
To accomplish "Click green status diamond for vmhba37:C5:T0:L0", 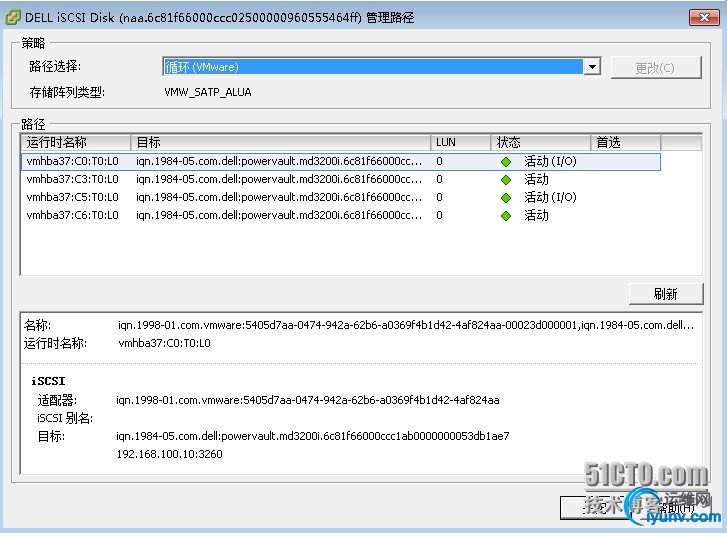I will pyautogui.click(x=506, y=198).
